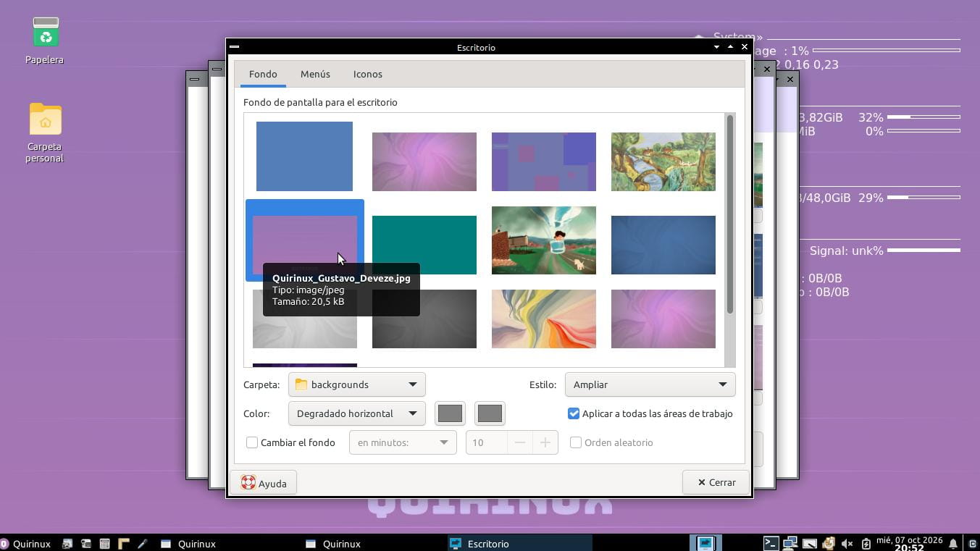Click the muted volume speaker icon
This screenshot has width=980, height=551.
[846, 544]
